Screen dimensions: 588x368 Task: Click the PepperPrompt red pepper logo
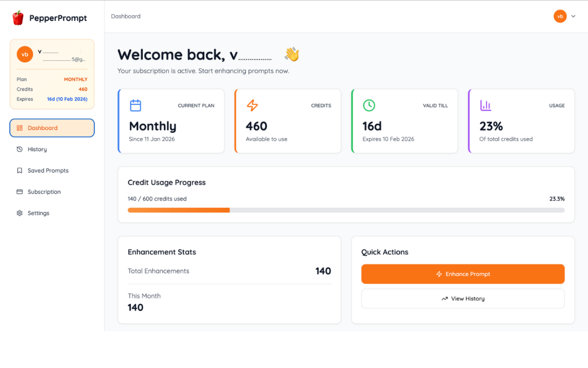coord(18,18)
